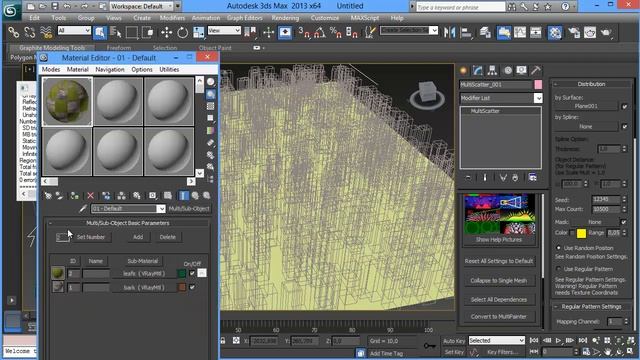Toggle On/Off checkbox for bark sub-material
This screenshot has width=640, height=360.
pyautogui.click(x=192, y=287)
